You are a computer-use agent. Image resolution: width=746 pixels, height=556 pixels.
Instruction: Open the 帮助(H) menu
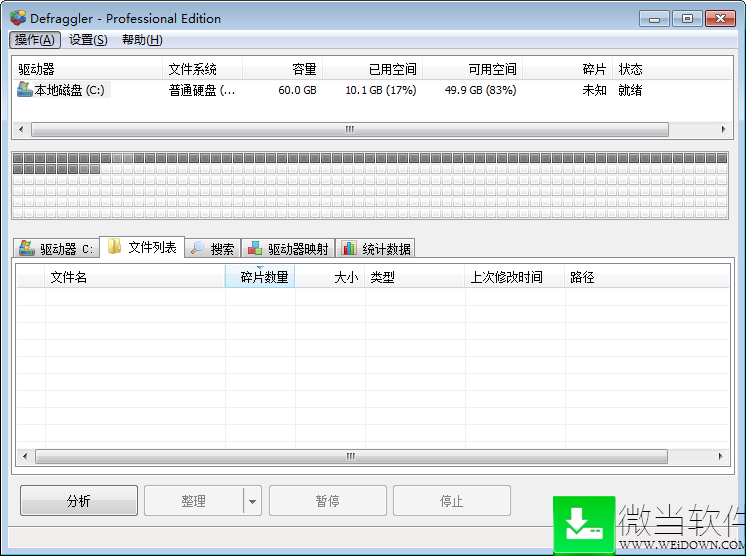(x=142, y=40)
